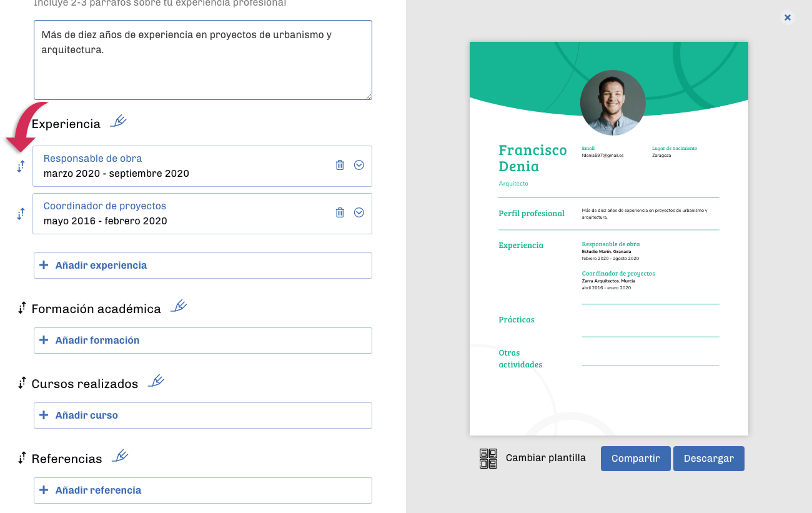Click reorder arrows beside Referencias
The image size is (812, 513).
tap(22, 458)
